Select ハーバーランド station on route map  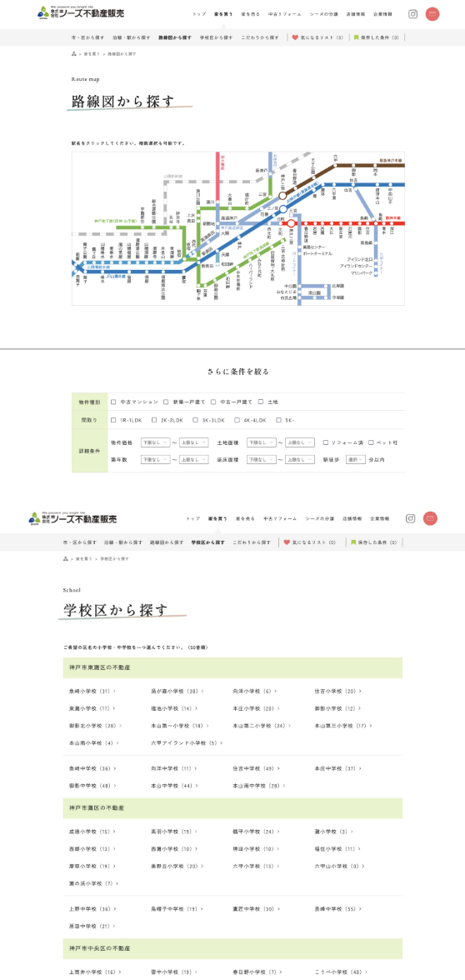tap(251, 277)
